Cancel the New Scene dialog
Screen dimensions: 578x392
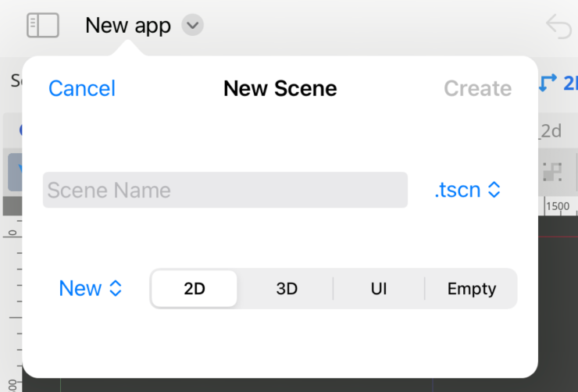[82, 88]
